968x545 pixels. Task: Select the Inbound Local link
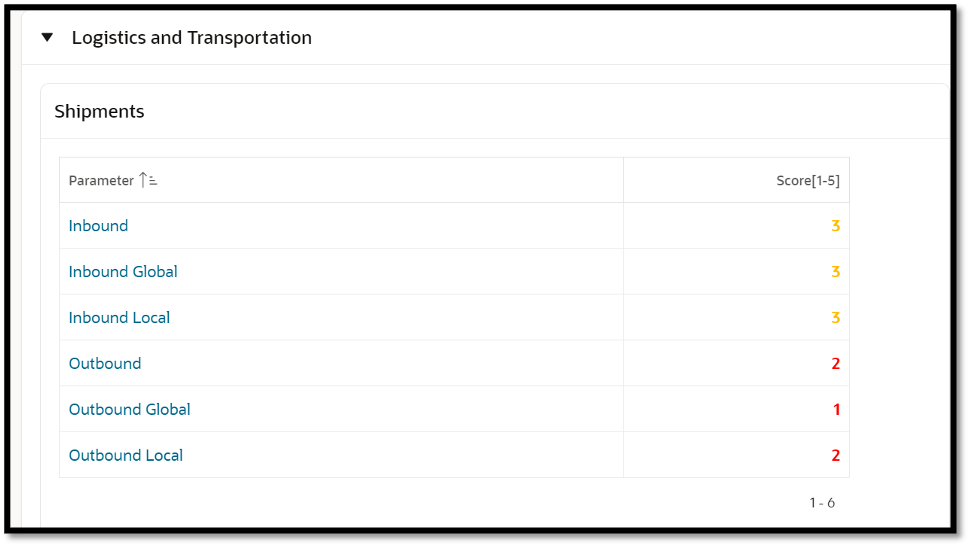tap(119, 318)
